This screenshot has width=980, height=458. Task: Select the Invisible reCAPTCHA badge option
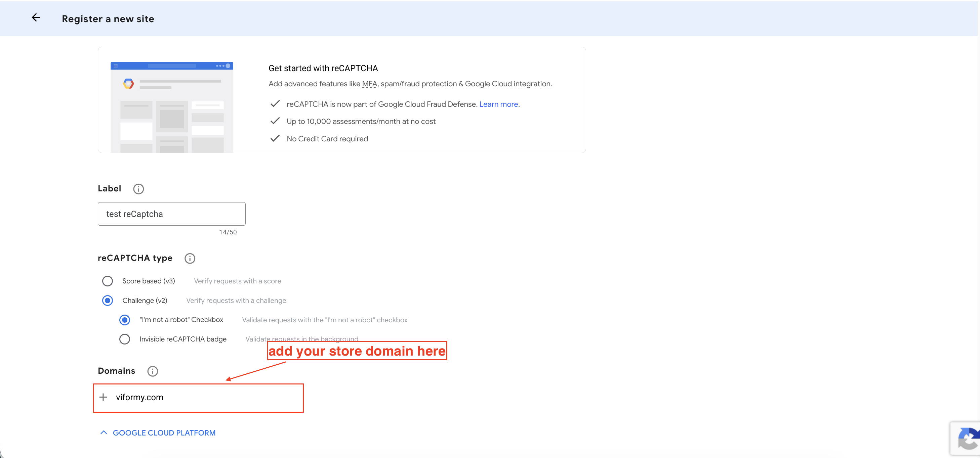124,339
